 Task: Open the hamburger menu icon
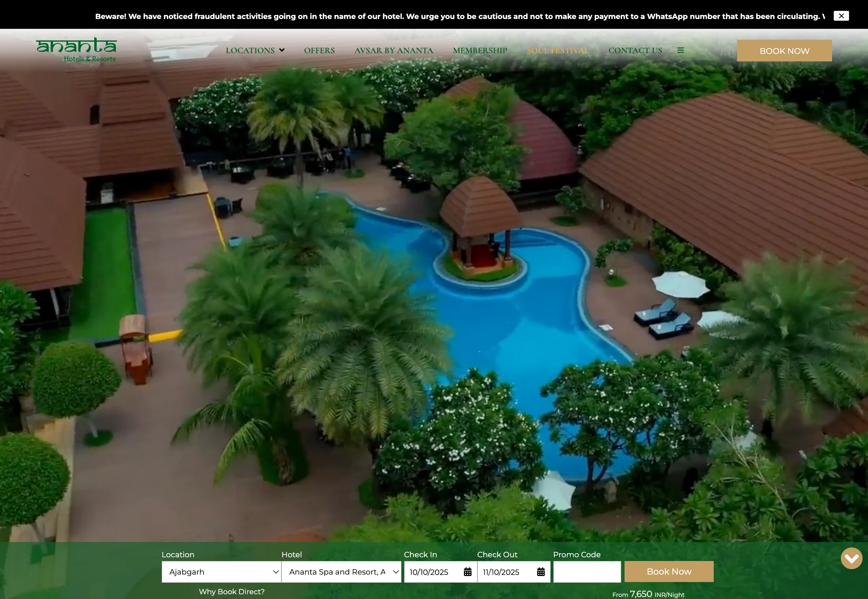point(680,50)
